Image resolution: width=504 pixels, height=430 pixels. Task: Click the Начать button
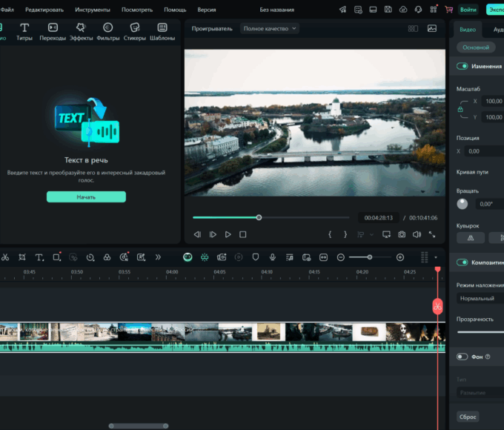(x=86, y=196)
